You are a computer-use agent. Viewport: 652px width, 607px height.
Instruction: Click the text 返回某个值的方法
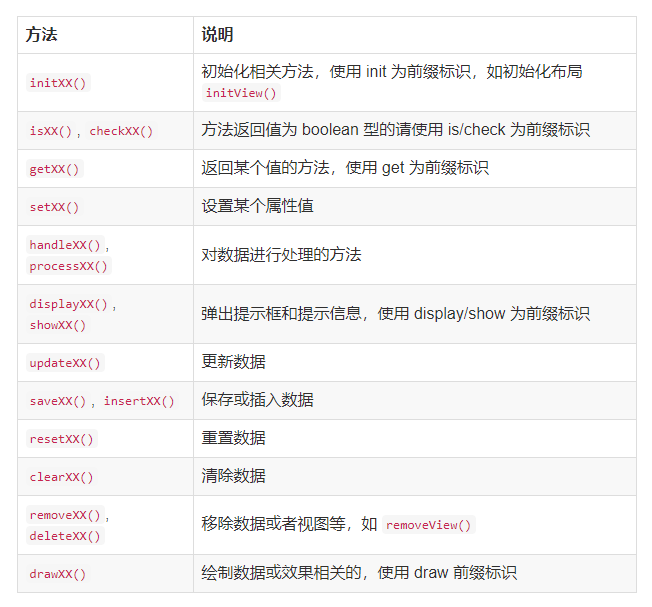(x=266, y=168)
